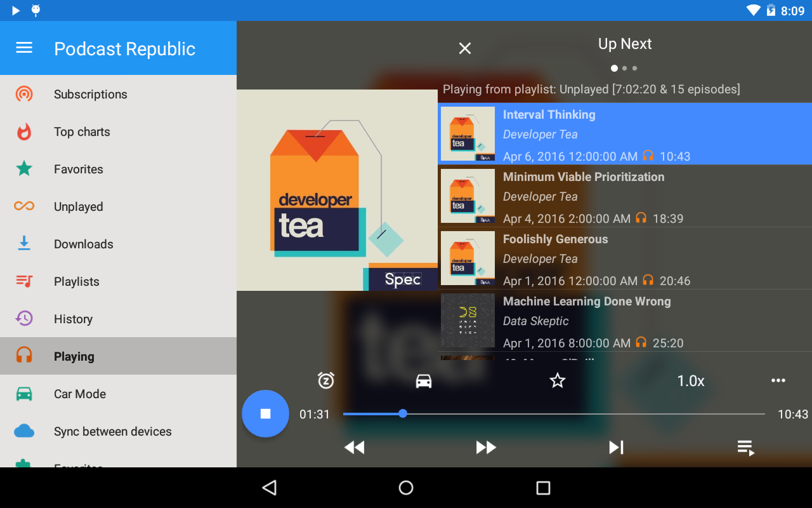Tap Minimum Viable Prioritization thumbnail
The image size is (812, 508).
coord(468,196)
